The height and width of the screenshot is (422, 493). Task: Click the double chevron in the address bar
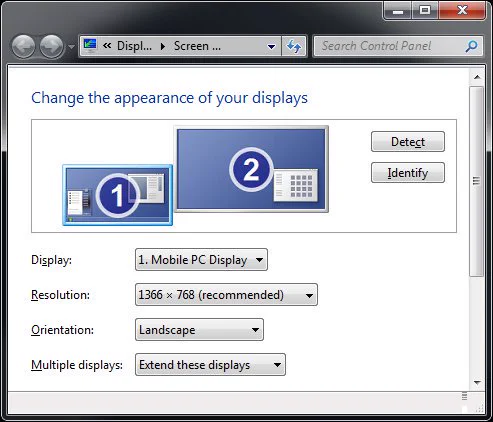tap(107, 45)
